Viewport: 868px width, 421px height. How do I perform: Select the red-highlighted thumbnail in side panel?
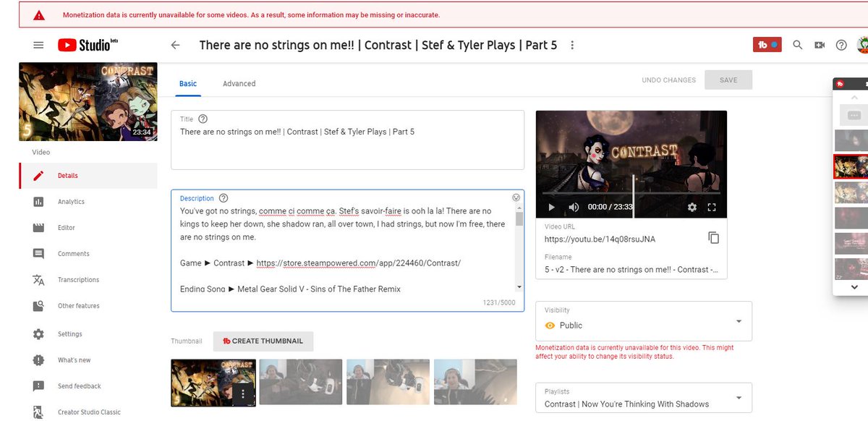[x=851, y=166]
